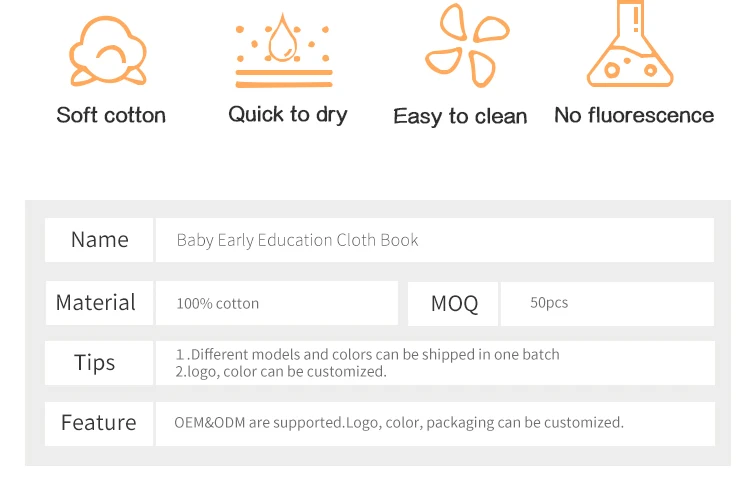
Task: Click the soft cotton flower icon
Action: (x=108, y=50)
